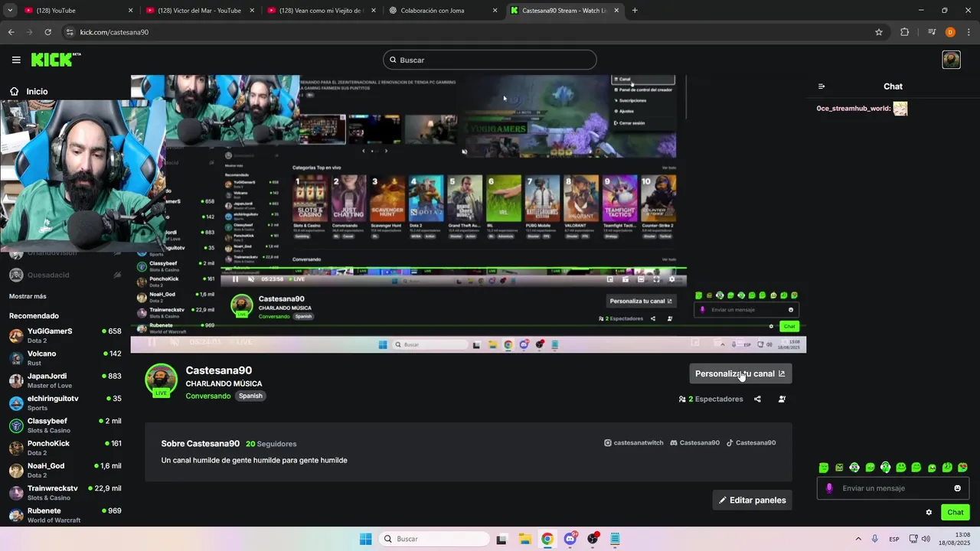This screenshot has height=551, width=980.
Task: Open the Castesana90 Discord link
Action: click(694, 442)
